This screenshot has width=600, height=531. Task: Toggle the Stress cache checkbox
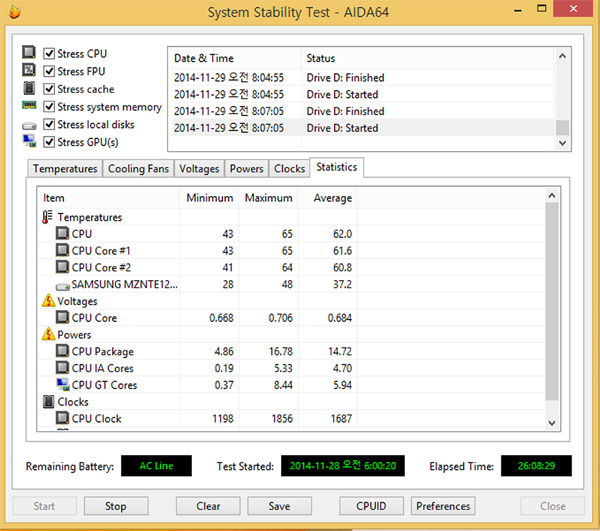pos(49,89)
